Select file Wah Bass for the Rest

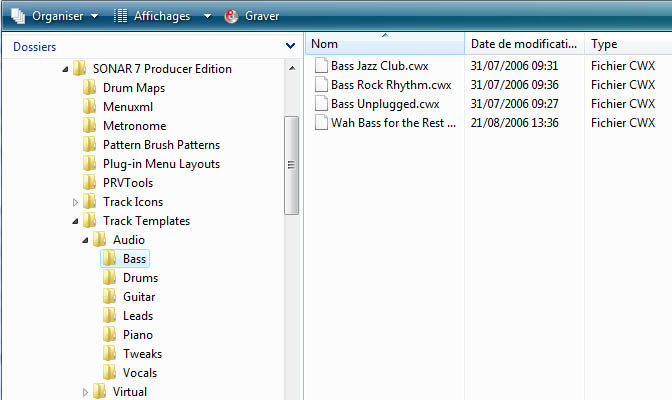point(393,123)
